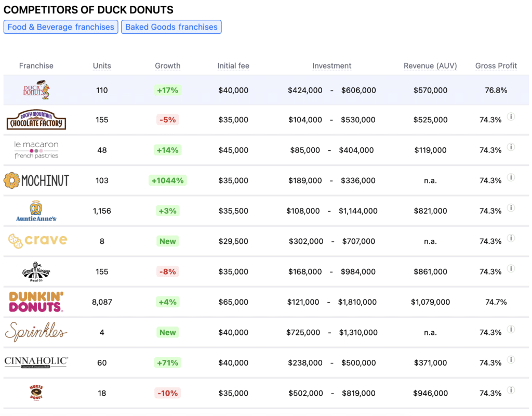Show gross profit info for Sprinkles

[511, 329]
